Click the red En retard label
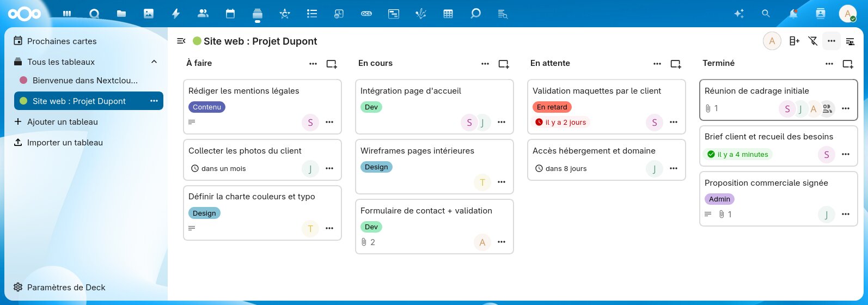The image size is (868, 305). tap(552, 107)
